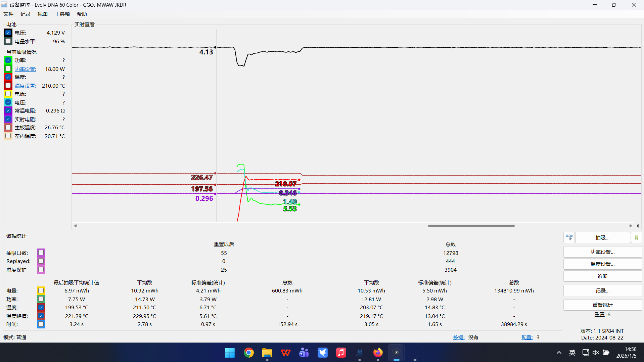
Task: Open the 帮助 menu
Action: click(x=82, y=14)
